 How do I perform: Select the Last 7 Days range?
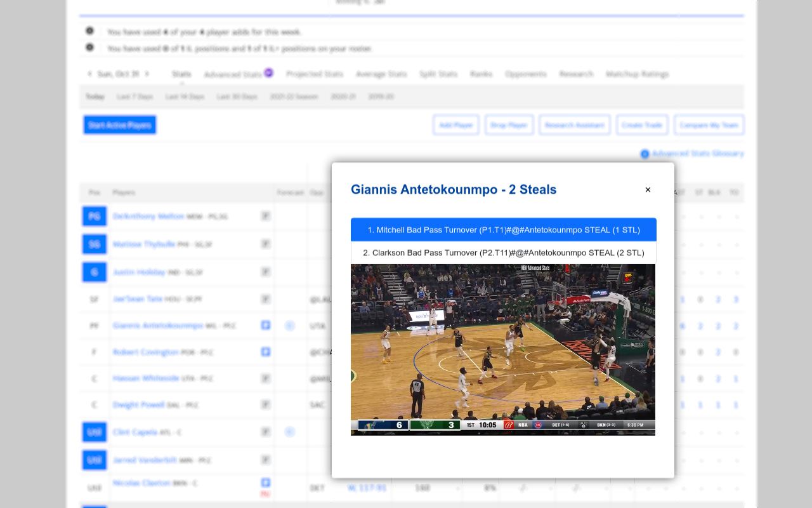(x=134, y=97)
